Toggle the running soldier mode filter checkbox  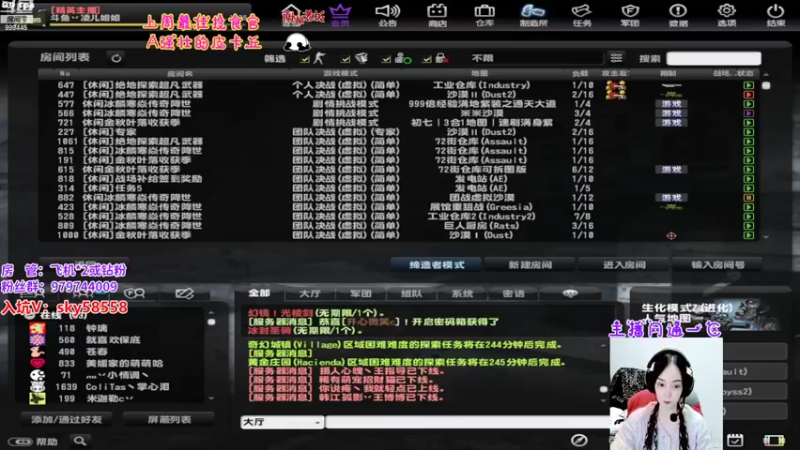click(x=305, y=59)
